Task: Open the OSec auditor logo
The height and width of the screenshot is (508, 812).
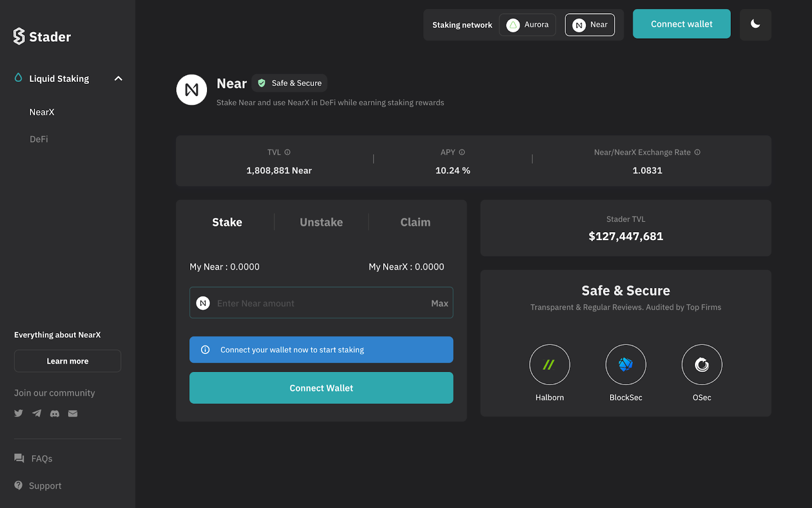Action: (x=702, y=365)
